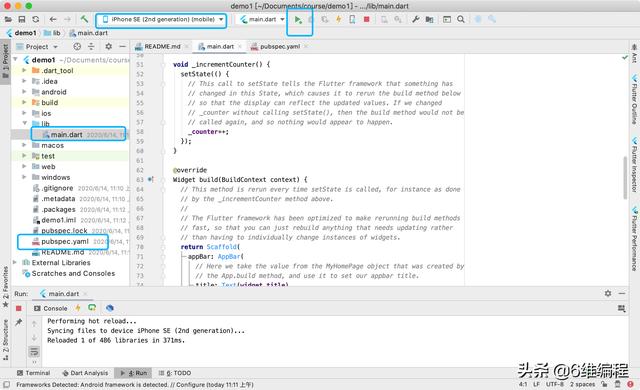Navigate back with the left arrow icon
Screen dimensions: 640x390
pyautogui.click(x=53, y=19)
